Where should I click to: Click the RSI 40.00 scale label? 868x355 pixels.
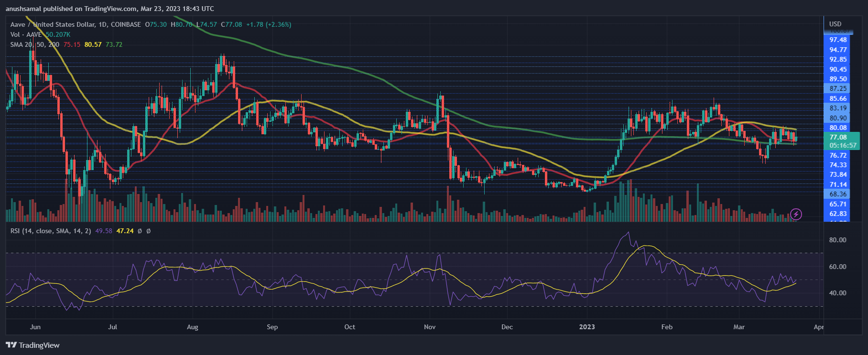(837, 293)
